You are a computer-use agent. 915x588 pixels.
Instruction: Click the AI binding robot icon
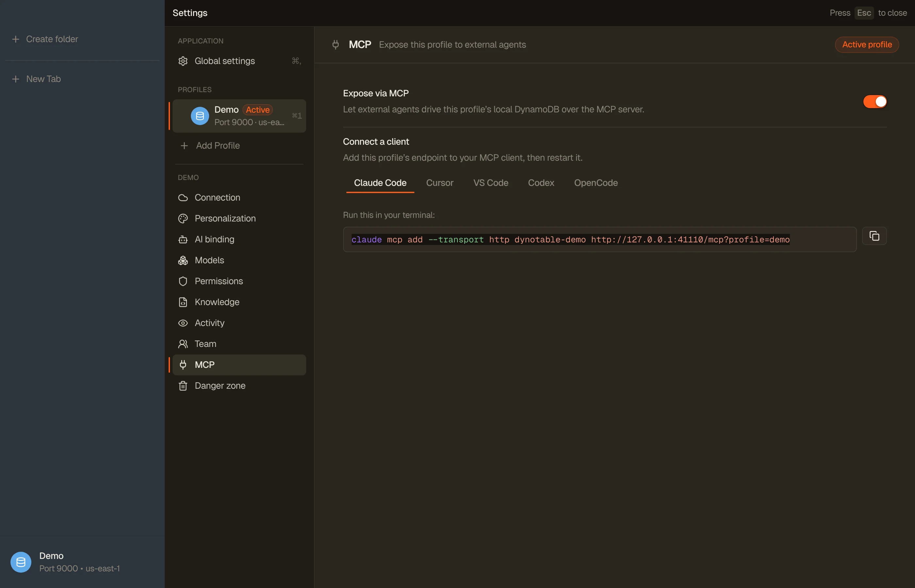183,239
